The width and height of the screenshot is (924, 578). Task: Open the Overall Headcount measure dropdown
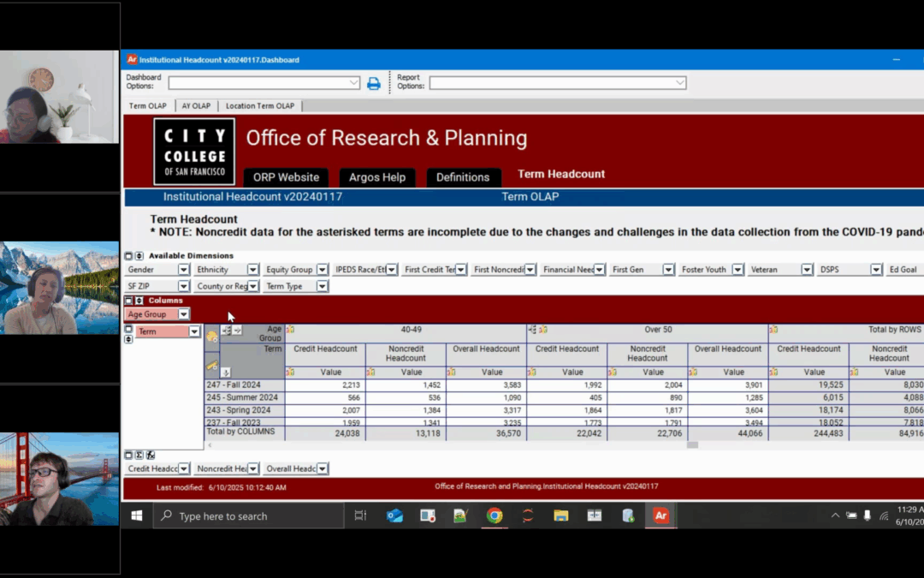tap(322, 469)
